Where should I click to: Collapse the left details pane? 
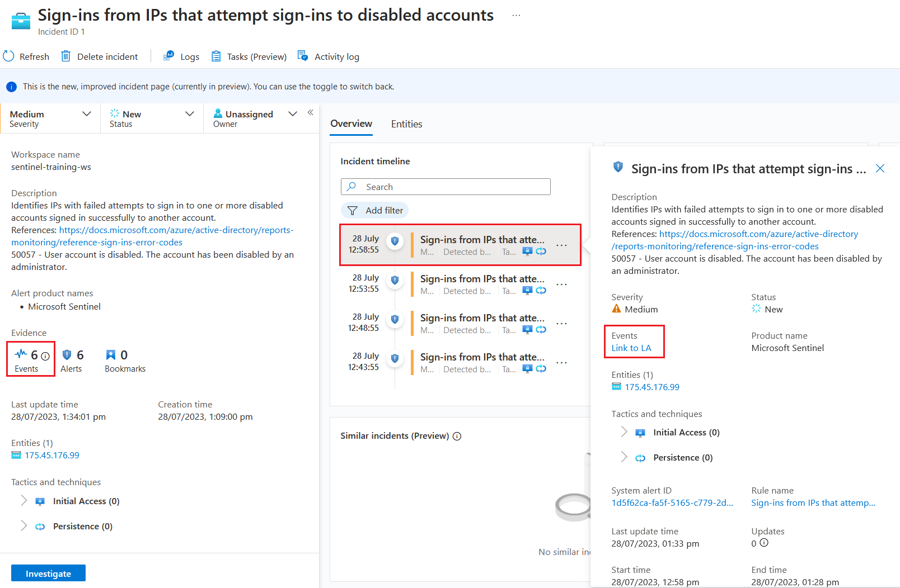[x=310, y=113]
